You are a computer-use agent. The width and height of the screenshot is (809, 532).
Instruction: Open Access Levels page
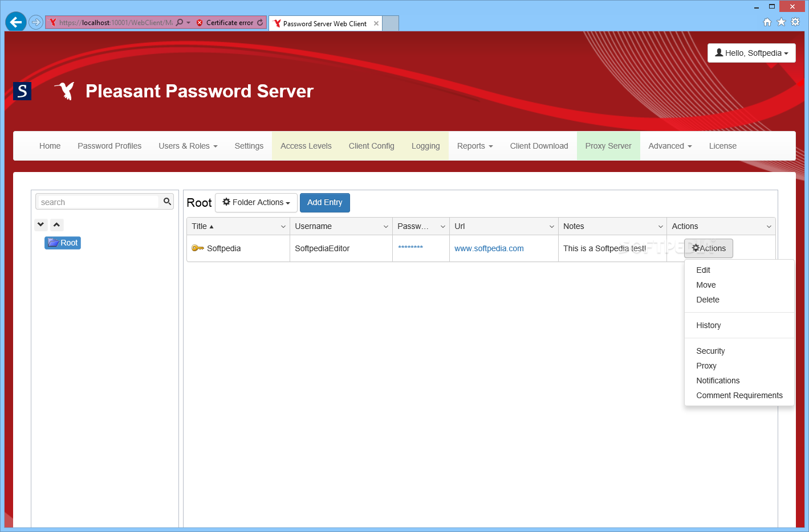tap(306, 146)
